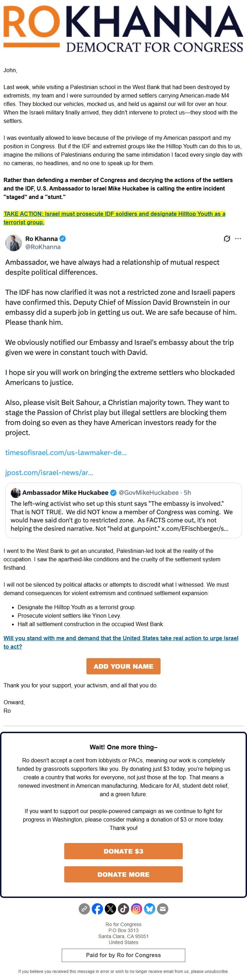
Task: Click the 'Will you stand with me' link
Action: pos(121,642)
